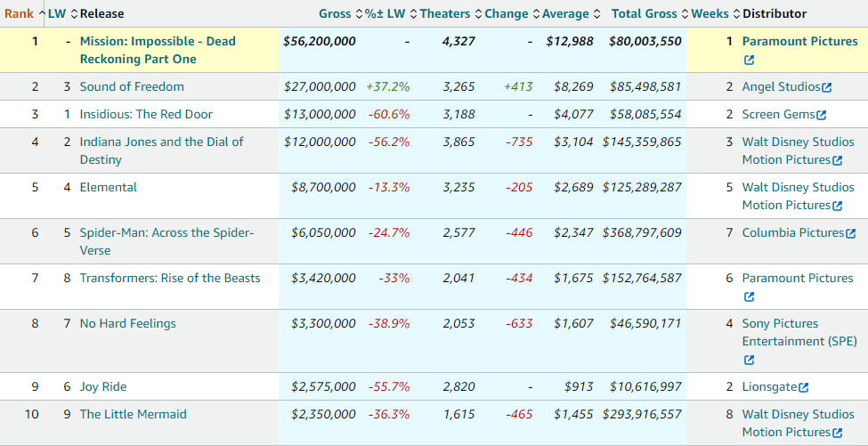Click external link icon beside Screen Gems
This screenshot has width=868, height=446.
[x=821, y=115]
